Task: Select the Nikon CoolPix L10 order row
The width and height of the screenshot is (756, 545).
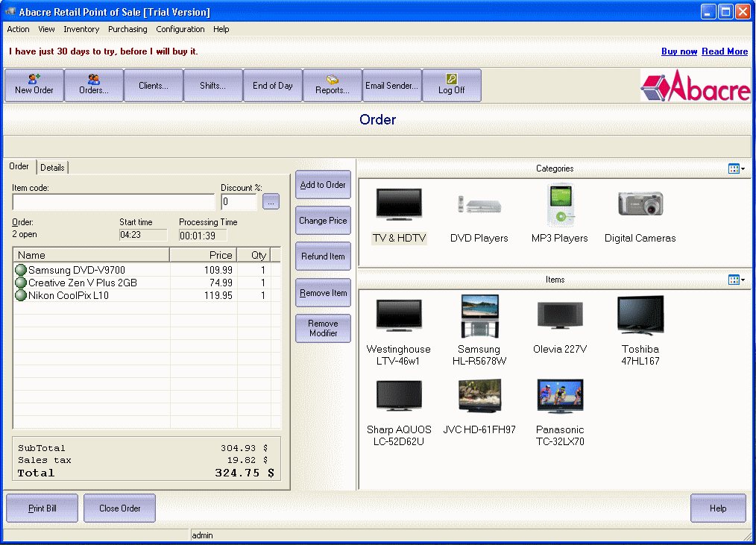Action: (x=147, y=295)
